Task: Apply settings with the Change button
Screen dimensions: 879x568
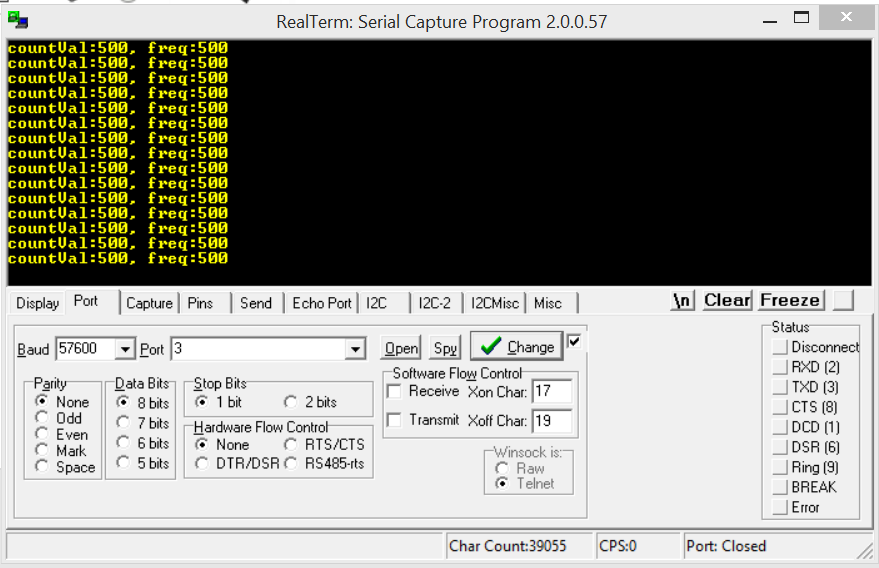Action: click(516, 347)
